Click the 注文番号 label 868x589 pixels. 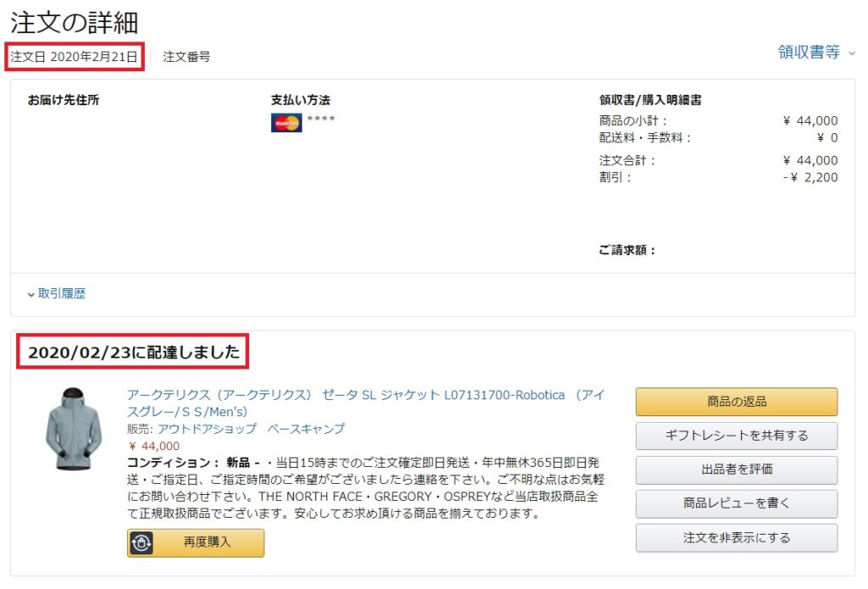(186, 57)
